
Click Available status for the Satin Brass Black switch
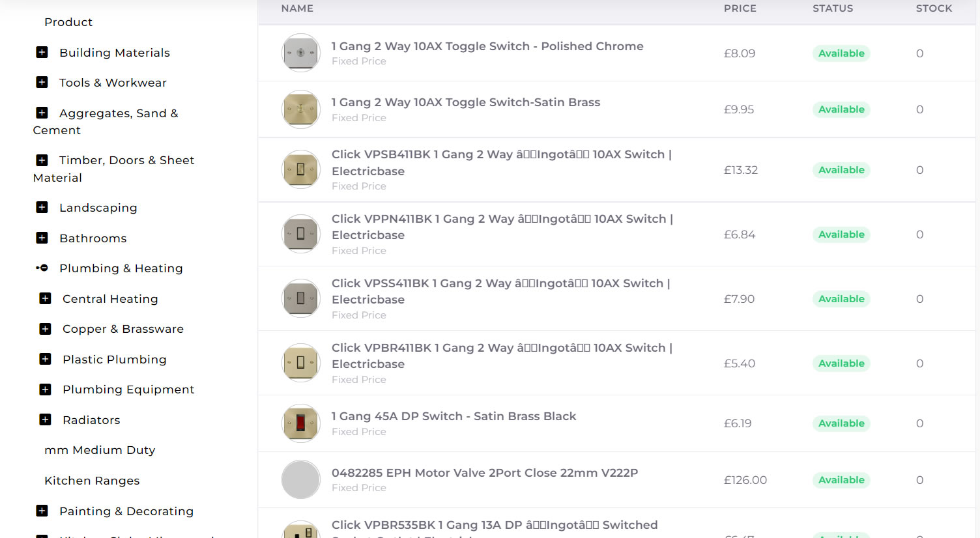point(841,423)
